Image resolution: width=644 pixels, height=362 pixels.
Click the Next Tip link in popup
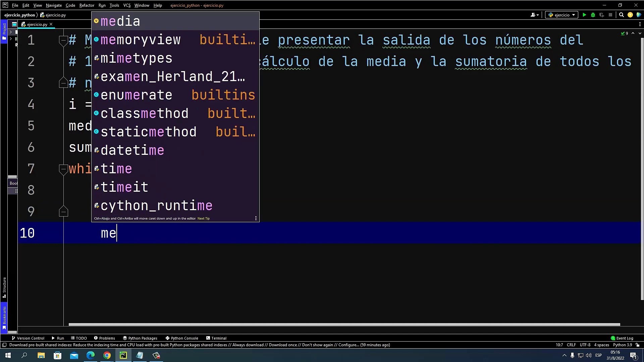[x=203, y=218]
